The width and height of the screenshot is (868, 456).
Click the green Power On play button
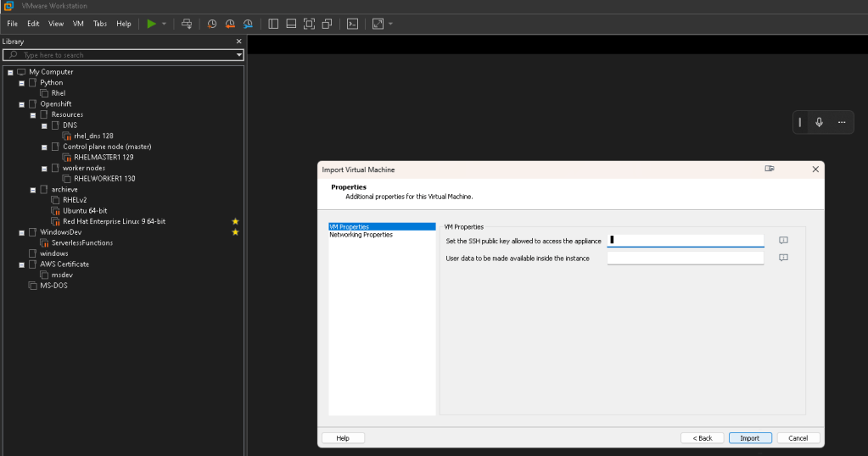(151, 24)
